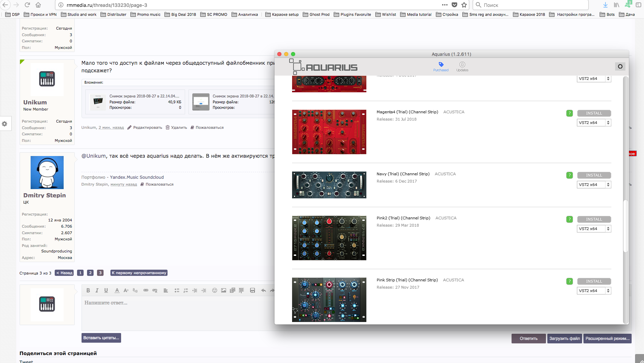This screenshot has height=363, width=644.
Task: Click the insert quote/block icon in editor
Action: pos(241,290)
